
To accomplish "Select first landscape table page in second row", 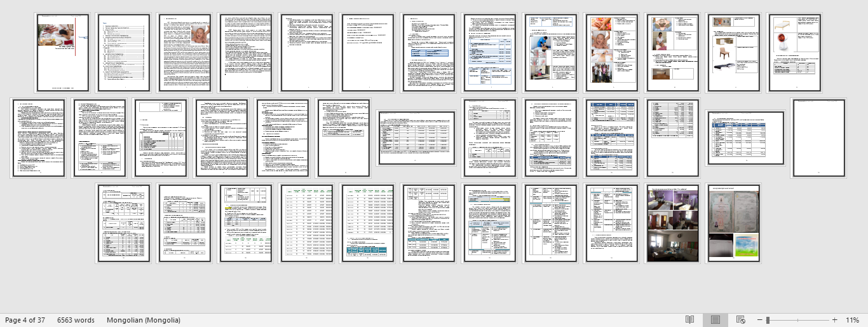I will click(416, 137).
